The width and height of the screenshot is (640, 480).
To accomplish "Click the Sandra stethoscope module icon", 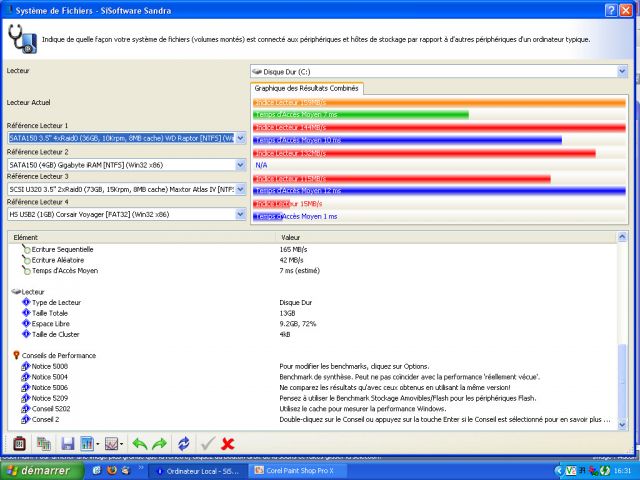I will pos(22,39).
